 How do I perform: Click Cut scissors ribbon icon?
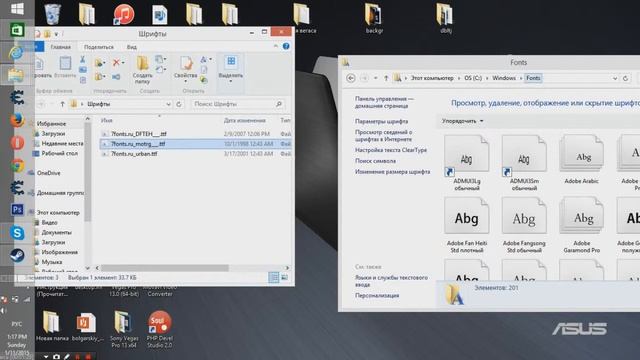82,60
